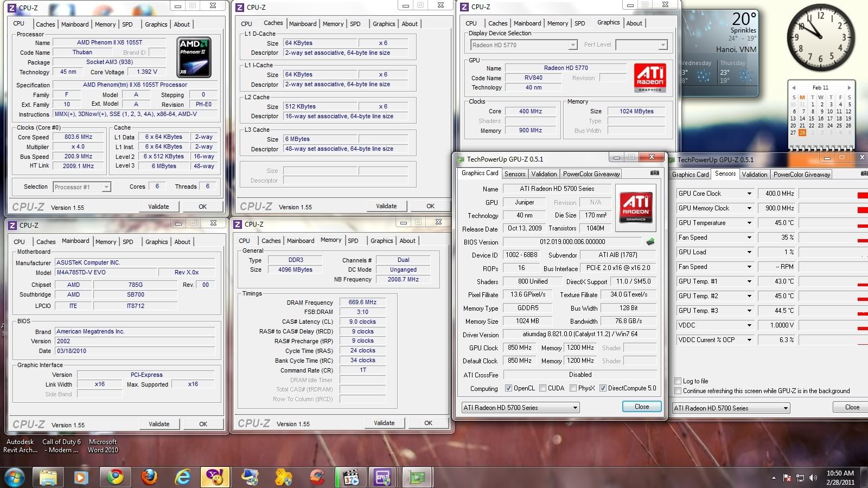
Task: Enable Continue refreshing in background checkbox
Action: click(x=678, y=391)
